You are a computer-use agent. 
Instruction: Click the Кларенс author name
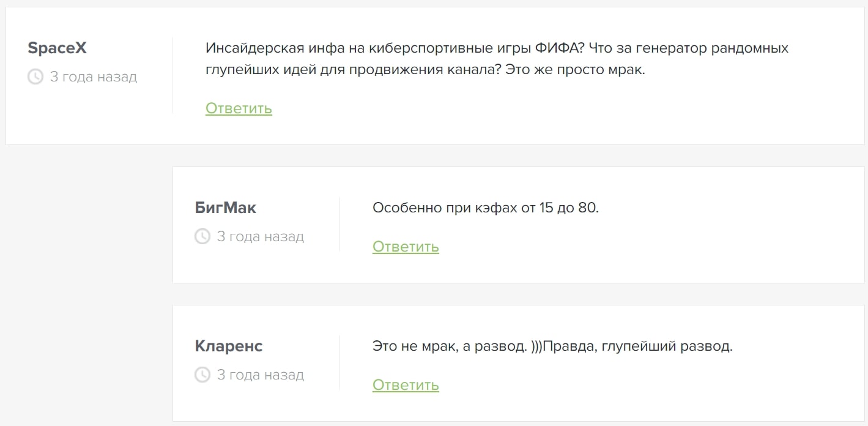229,346
